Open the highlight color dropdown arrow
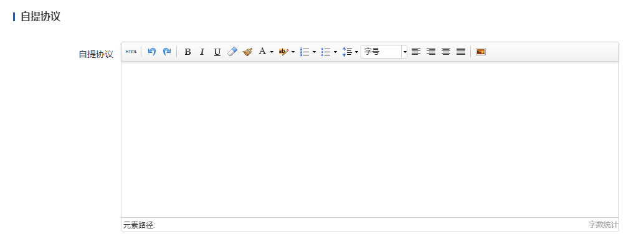The width and height of the screenshot is (644, 249). click(293, 52)
